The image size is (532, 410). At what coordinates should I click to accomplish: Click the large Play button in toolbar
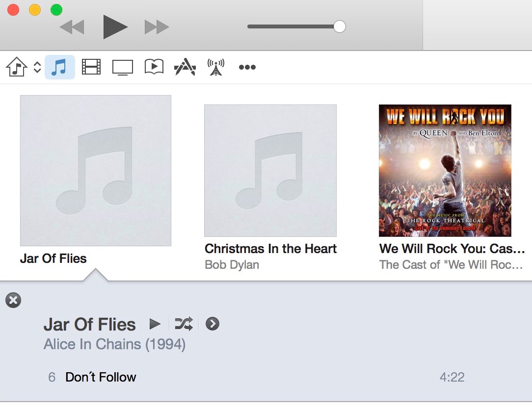point(115,27)
